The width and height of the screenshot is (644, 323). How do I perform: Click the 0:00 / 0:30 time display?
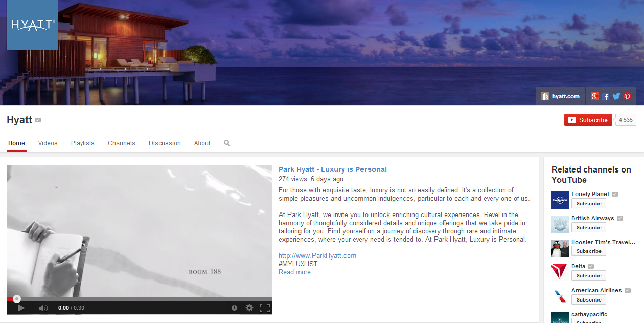pos(71,308)
